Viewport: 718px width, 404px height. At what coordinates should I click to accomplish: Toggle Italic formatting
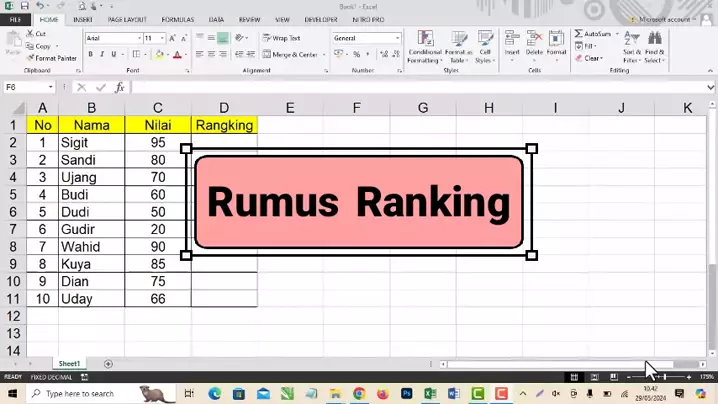point(102,55)
